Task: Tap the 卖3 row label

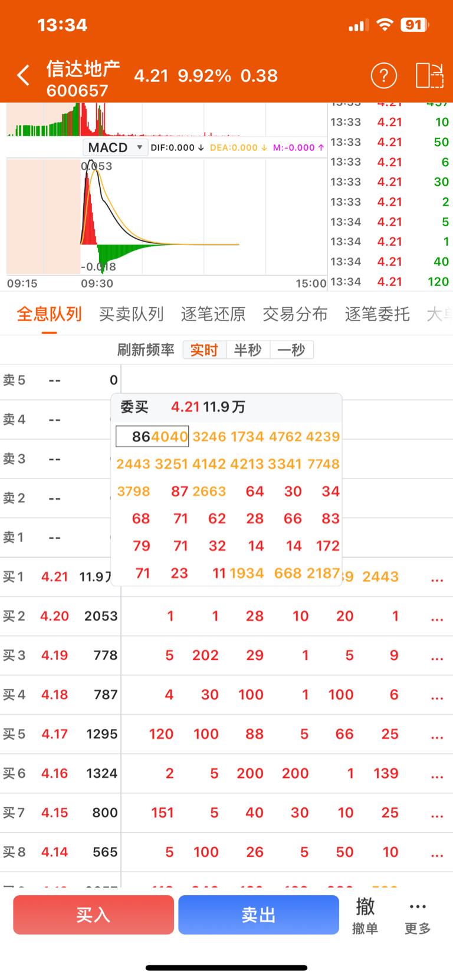Action: click(x=14, y=458)
